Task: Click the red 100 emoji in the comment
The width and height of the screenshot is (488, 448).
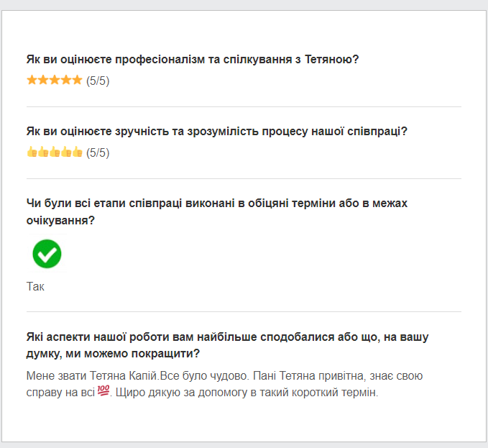Action: (x=103, y=390)
